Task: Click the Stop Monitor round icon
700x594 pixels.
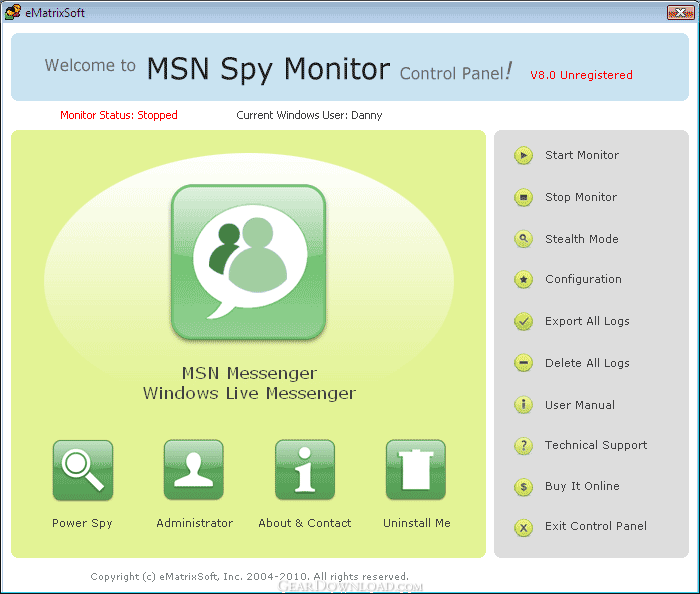Action: point(523,197)
